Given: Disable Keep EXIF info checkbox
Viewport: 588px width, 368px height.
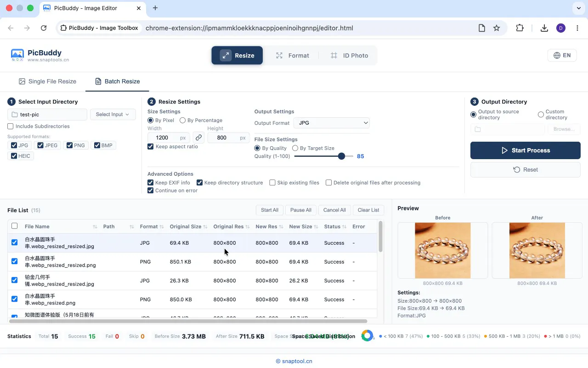Looking at the screenshot, I should coord(151,183).
